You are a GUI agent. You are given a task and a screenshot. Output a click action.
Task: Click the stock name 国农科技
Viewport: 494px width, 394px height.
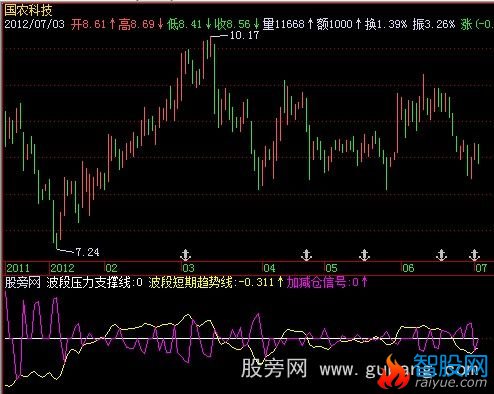28,10
